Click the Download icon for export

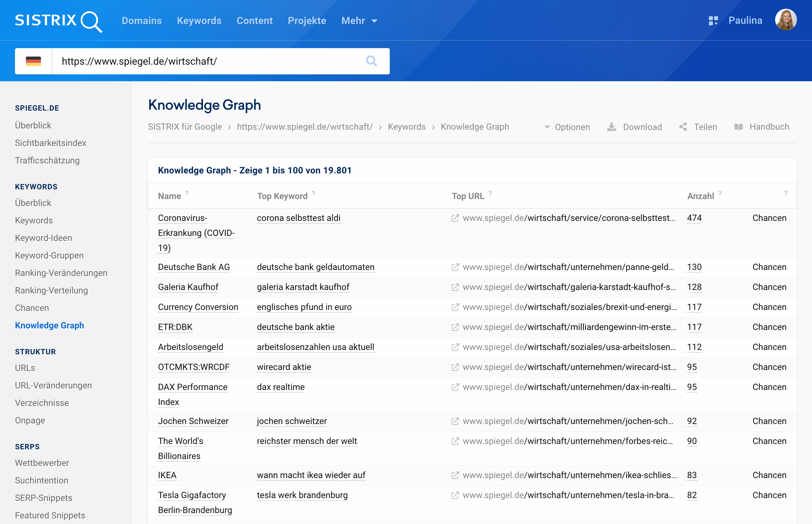pos(611,127)
